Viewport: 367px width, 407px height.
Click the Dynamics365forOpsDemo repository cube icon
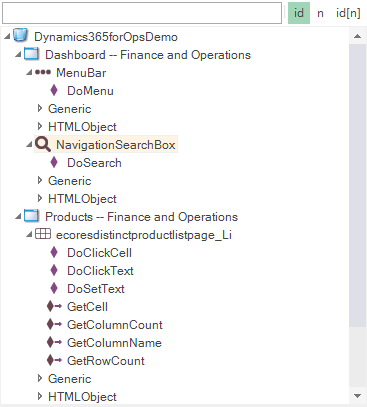20,35
